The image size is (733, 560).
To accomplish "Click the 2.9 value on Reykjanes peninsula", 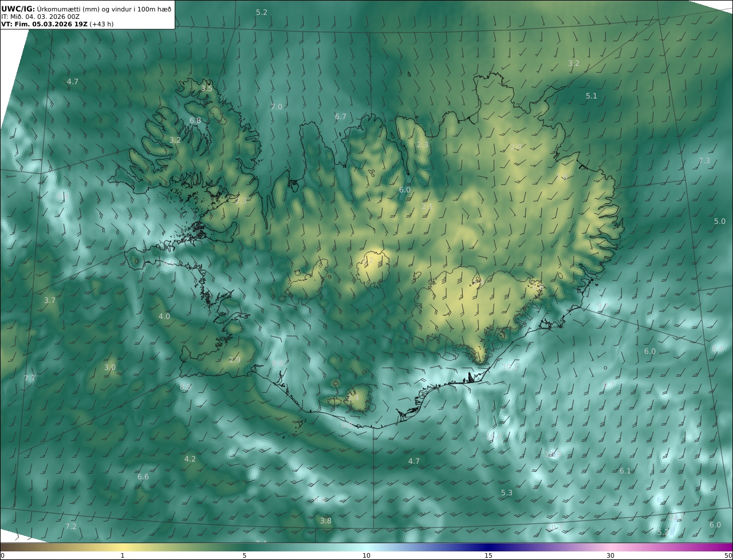I will click(235, 360).
